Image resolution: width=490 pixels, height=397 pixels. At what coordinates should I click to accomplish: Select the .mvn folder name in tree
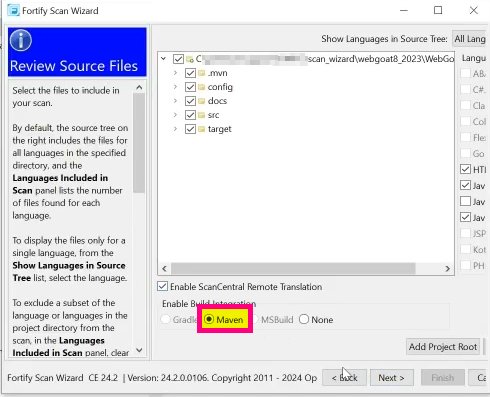[217, 73]
